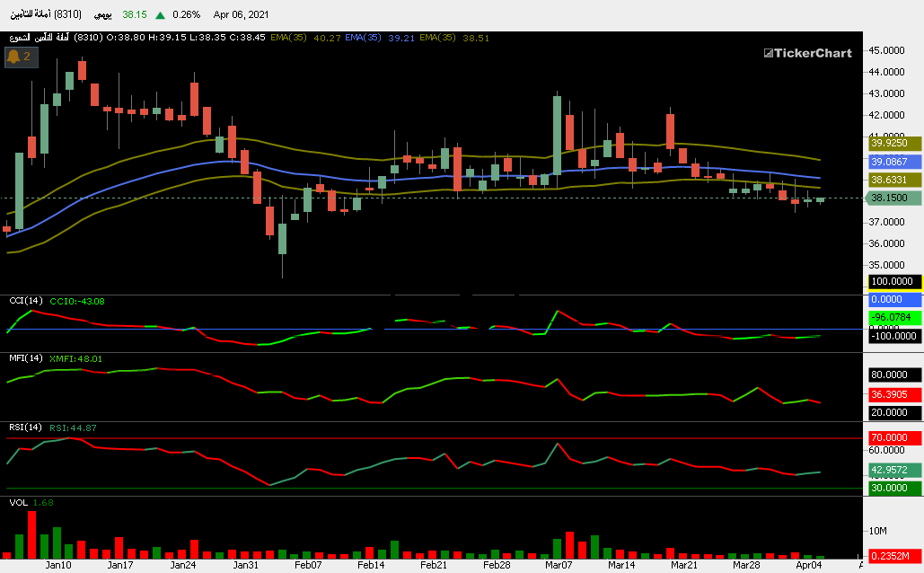Select the MFI(14) indicator label

(x=25, y=358)
